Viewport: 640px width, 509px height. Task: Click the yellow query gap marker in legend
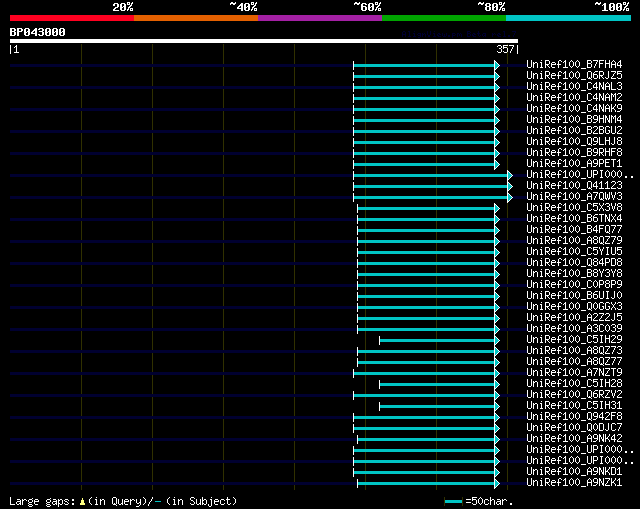point(82,501)
